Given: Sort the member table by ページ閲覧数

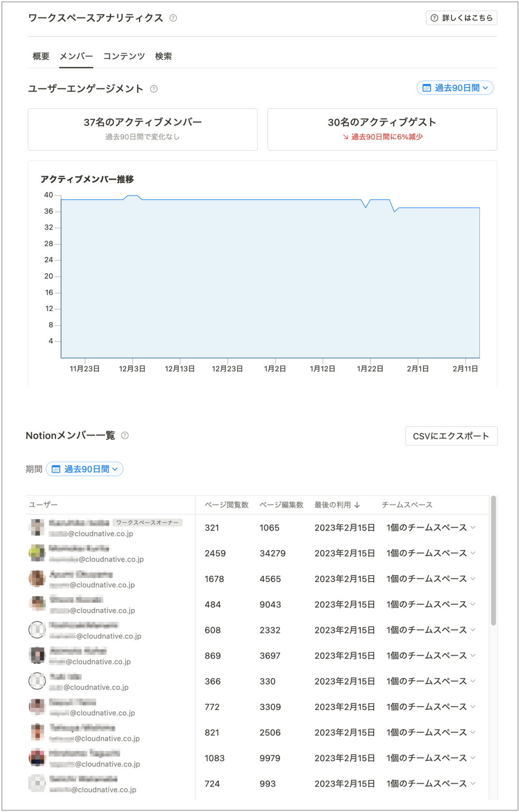Looking at the screenshot, I should tap(226, 504).
